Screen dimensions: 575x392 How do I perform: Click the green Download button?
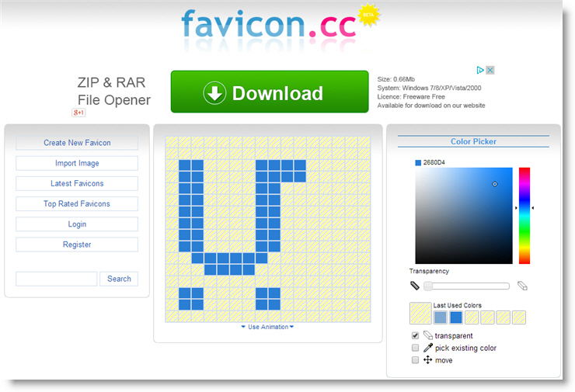[270, 92]
